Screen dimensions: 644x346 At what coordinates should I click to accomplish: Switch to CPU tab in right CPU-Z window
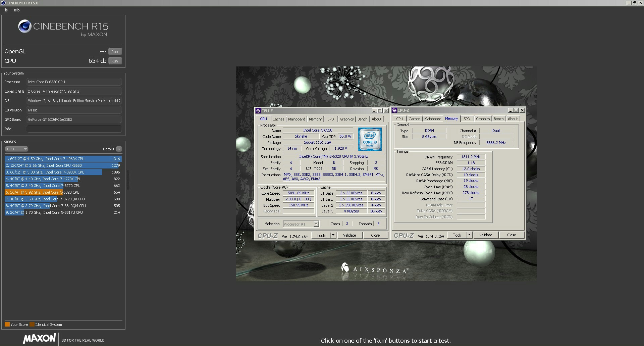pyautogui.click(x=399, y=119)
